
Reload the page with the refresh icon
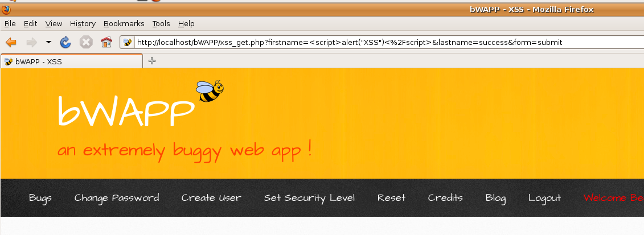[65, 42]
